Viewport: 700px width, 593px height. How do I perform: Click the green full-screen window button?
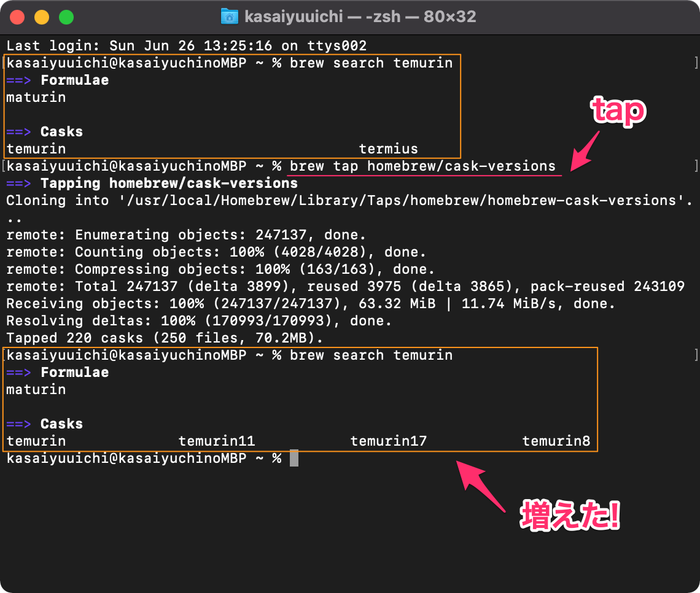click(x=66, y=17)
